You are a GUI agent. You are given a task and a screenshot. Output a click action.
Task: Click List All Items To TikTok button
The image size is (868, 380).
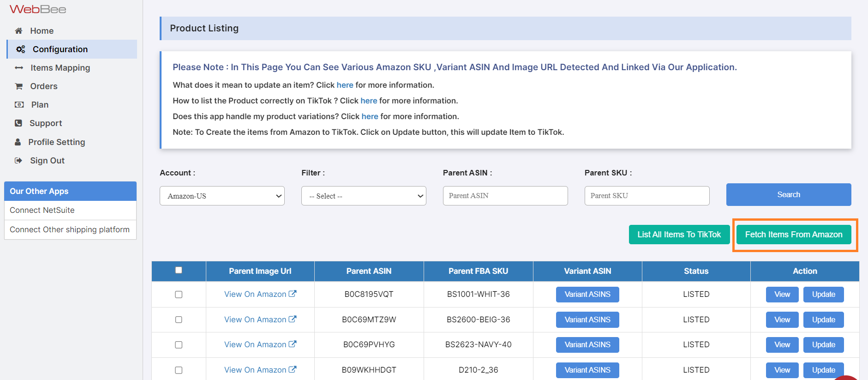pyautogui.click(x=679, y=235)
